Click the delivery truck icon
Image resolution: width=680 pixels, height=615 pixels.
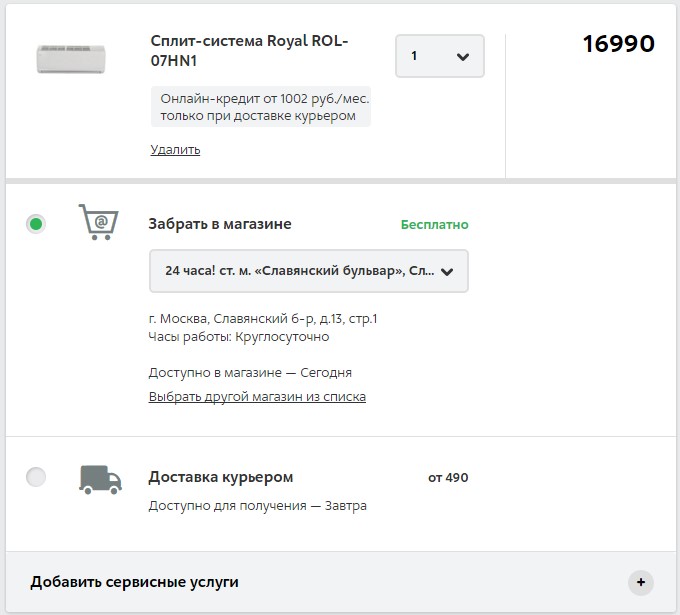(x=100, y=479)
